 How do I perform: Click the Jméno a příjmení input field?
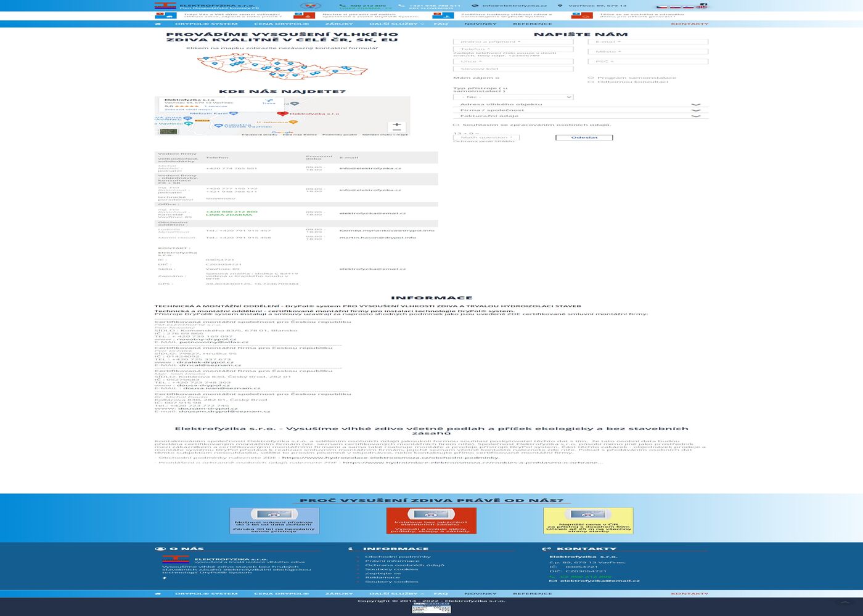coord(513,42)
